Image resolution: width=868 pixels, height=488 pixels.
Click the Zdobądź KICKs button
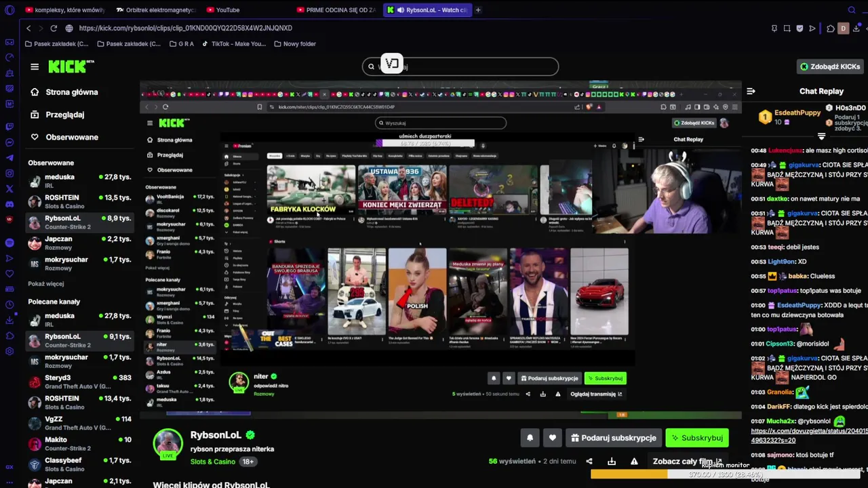coord(830,66)
